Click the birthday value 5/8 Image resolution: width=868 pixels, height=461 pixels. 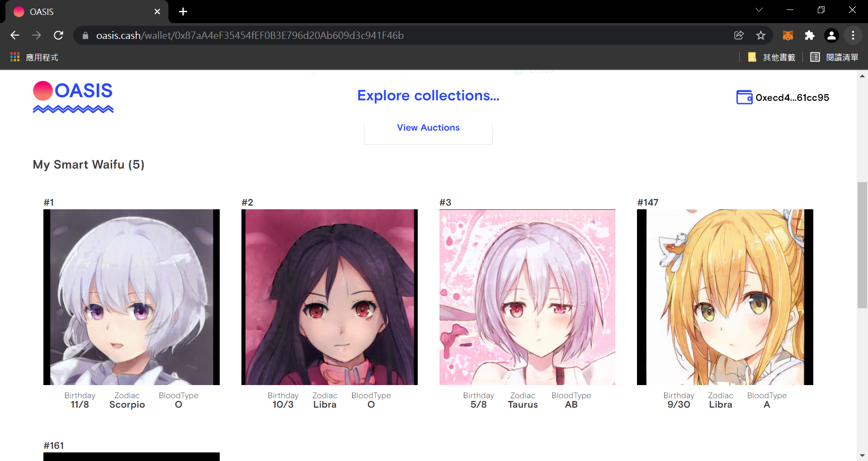[x=479, y=405]
